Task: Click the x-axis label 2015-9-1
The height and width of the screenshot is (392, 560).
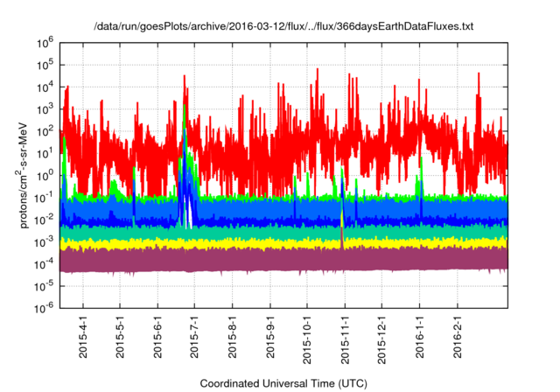Action: point(270,337)
